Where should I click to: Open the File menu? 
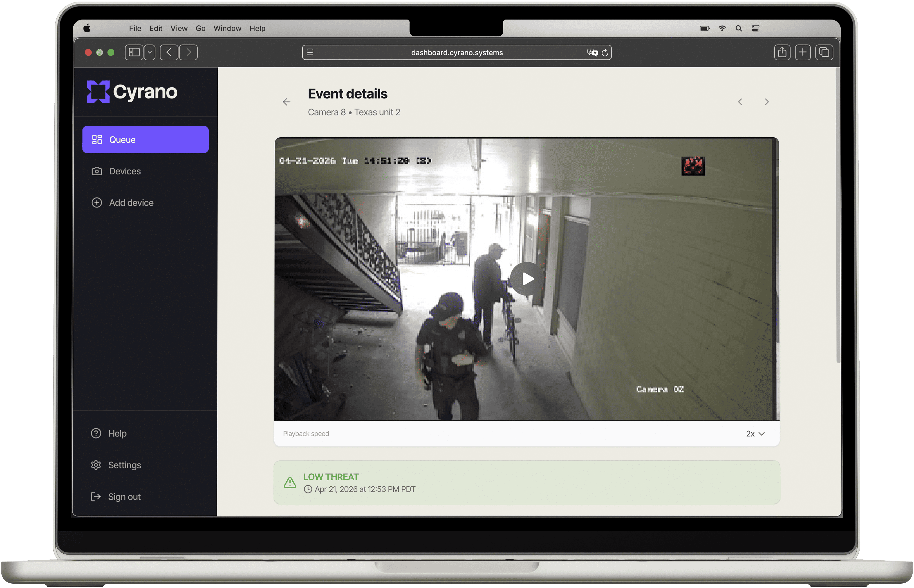(135, 28)
